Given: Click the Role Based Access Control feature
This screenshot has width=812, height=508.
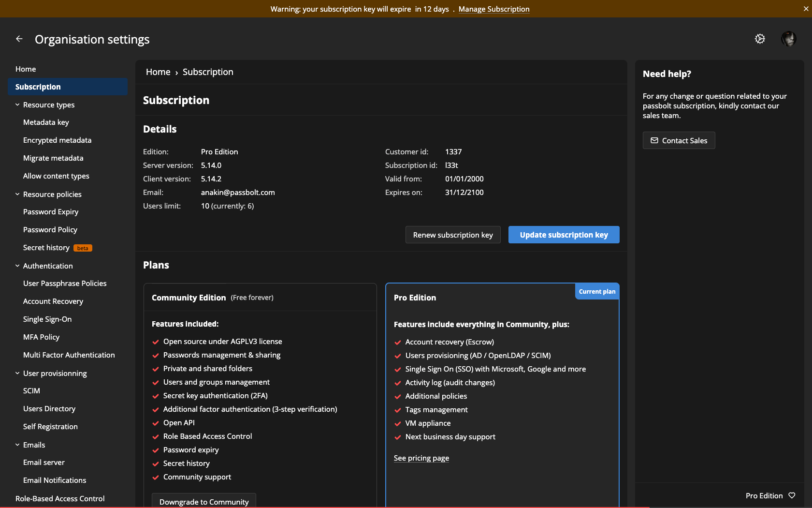Looking at the screenshot, I should (207, 436).
